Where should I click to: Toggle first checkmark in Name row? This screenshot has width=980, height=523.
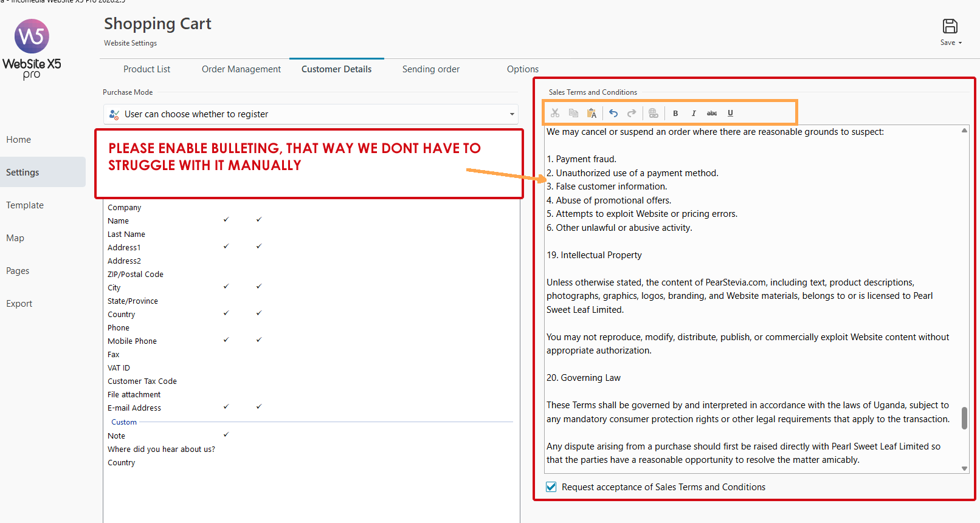pyautogui.click(x=226, y=220)
